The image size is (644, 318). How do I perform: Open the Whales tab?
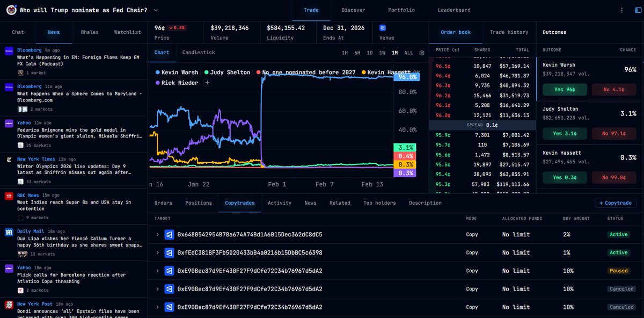click(x=90, y=32)
